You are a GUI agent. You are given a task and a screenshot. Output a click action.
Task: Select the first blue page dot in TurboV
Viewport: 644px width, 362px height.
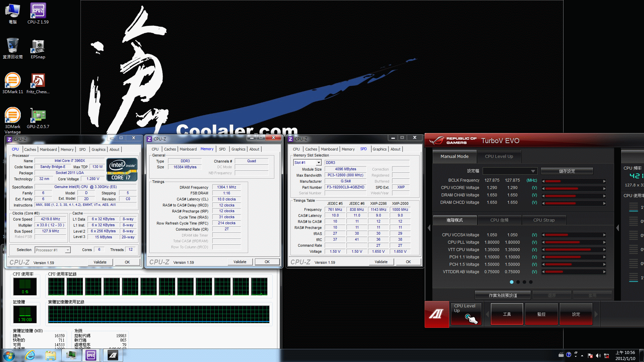(512, 282)
